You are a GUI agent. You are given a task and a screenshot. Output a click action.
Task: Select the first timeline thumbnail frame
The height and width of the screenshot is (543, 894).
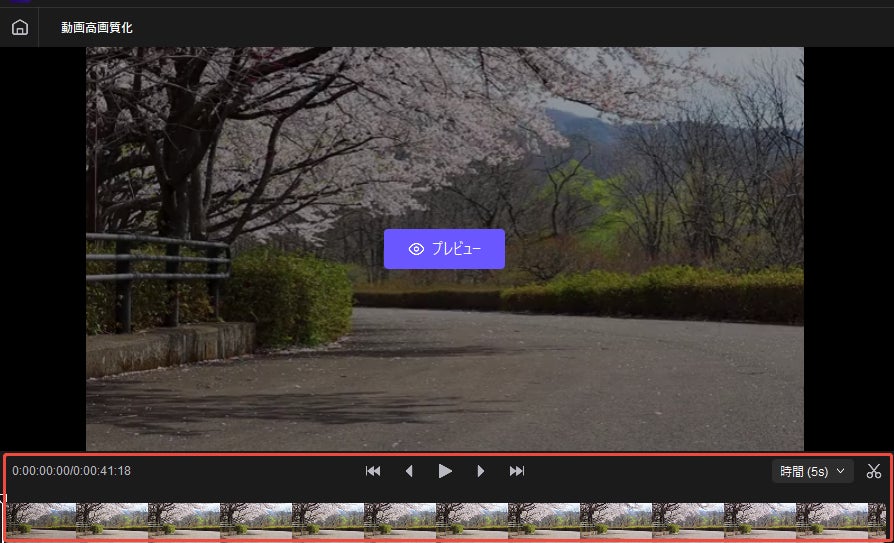pos(41,521)
